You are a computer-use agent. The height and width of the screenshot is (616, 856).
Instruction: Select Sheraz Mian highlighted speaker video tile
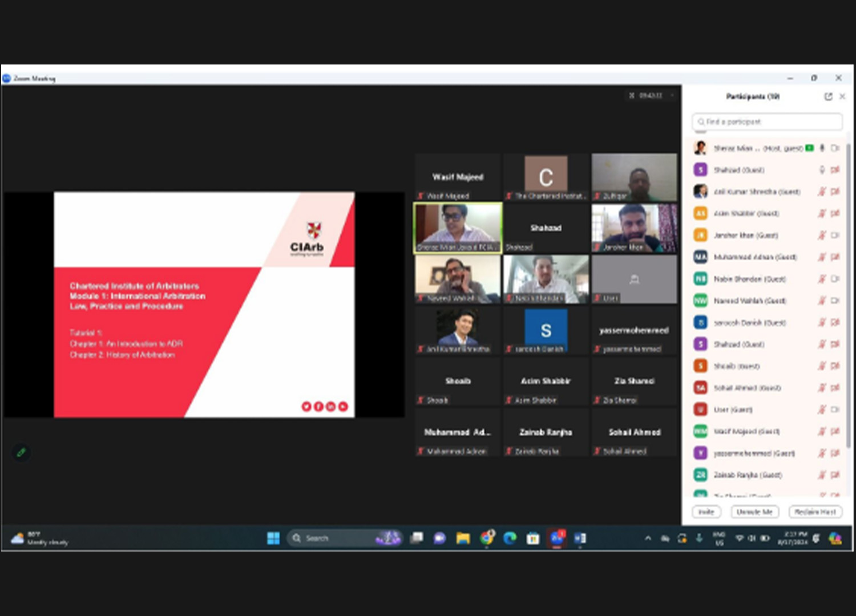coord(458,228)
